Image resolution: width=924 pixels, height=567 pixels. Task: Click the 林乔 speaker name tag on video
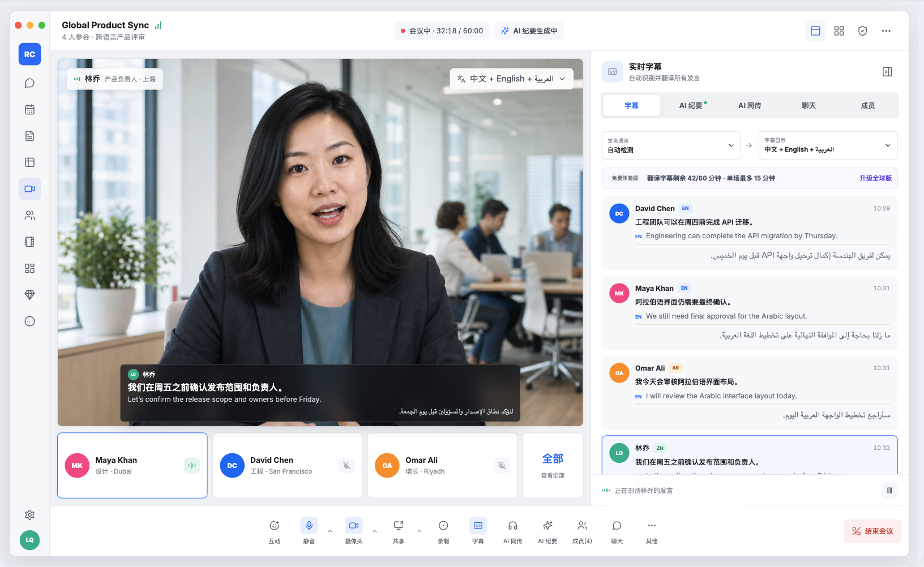(x=115, y=79)
